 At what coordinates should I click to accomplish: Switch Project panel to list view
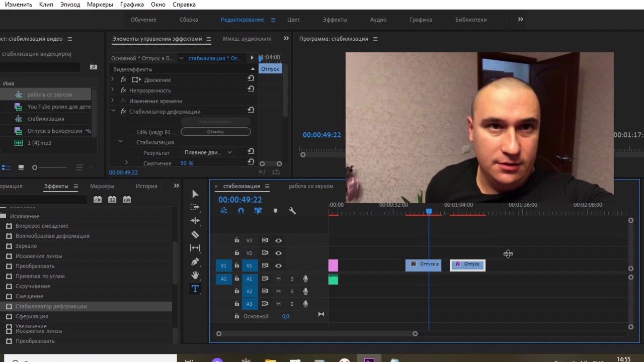pos(6,167)
